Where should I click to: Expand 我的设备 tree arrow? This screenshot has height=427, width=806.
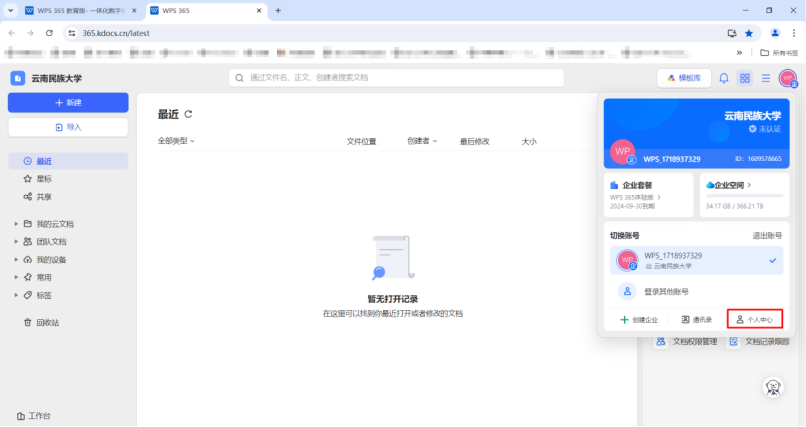pos(16,259)
